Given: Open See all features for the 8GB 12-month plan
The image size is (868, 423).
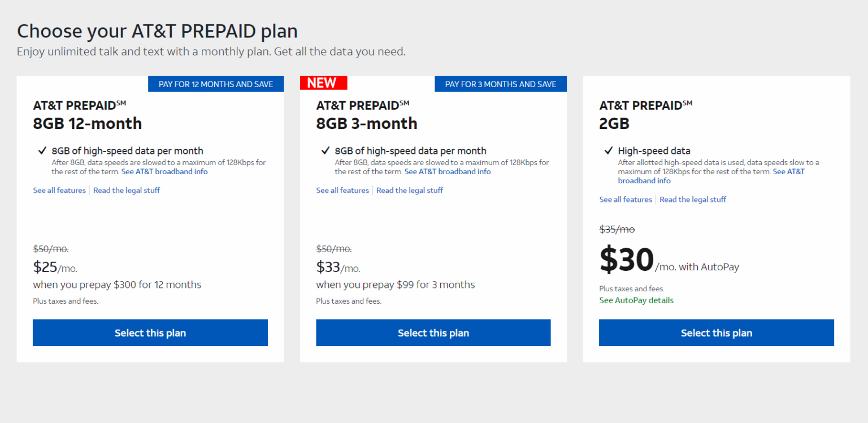Looking at the screenshot, I should [59, 190].
